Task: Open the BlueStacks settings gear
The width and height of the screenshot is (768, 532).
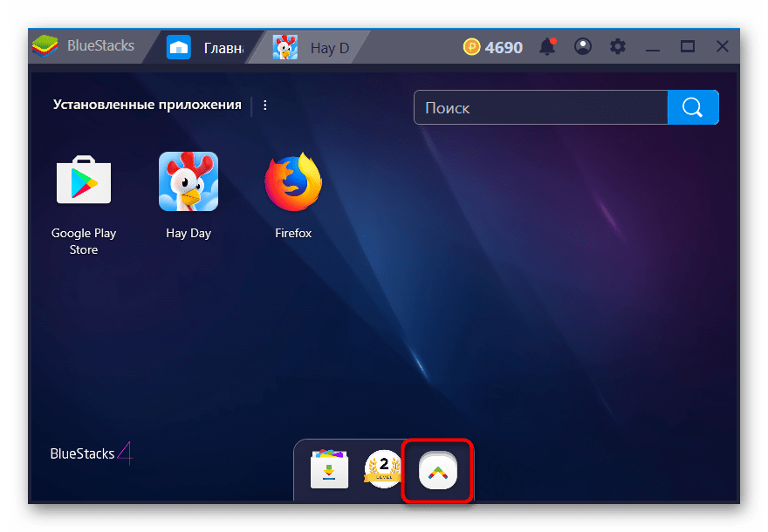Action: [618, 47]
